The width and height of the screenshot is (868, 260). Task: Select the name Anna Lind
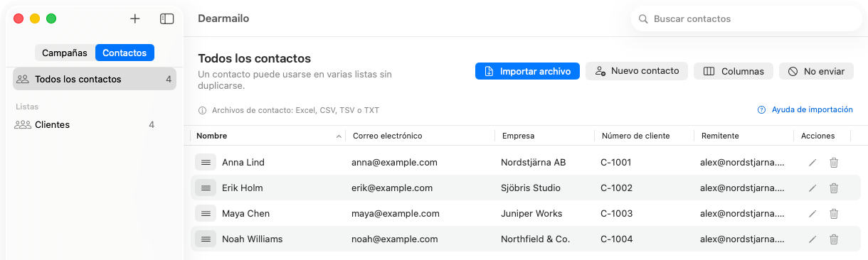(x=243, y=162)
